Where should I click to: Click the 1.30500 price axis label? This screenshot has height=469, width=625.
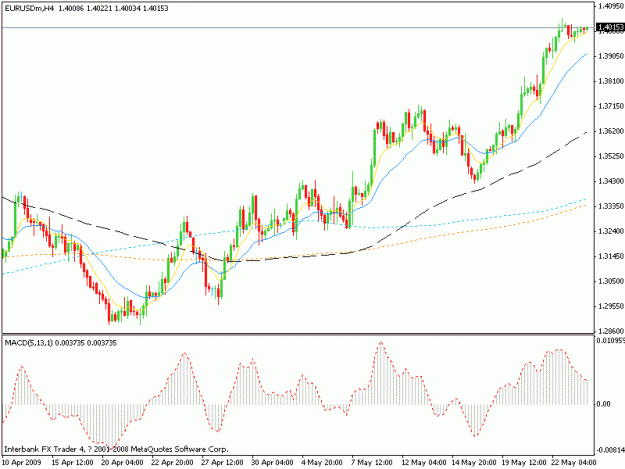pyautogui.click(x=611, y=281)
